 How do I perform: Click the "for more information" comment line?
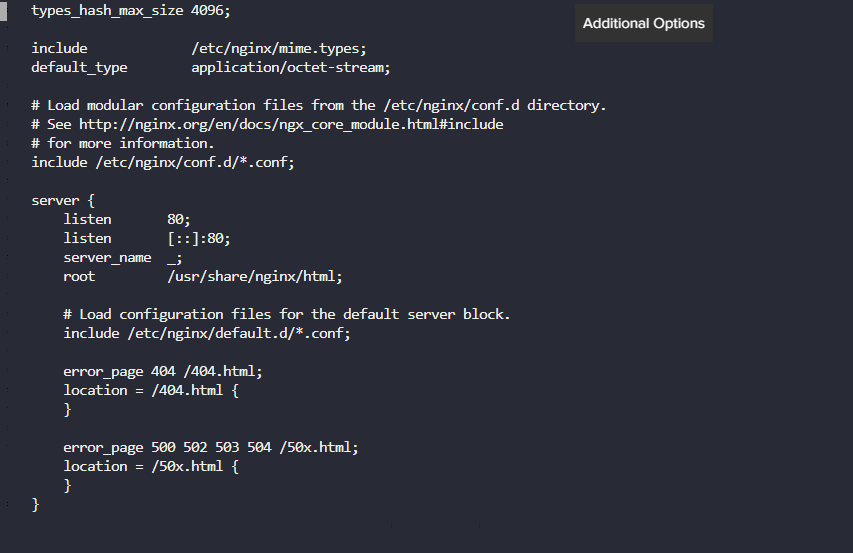click(x=123, y=143)
